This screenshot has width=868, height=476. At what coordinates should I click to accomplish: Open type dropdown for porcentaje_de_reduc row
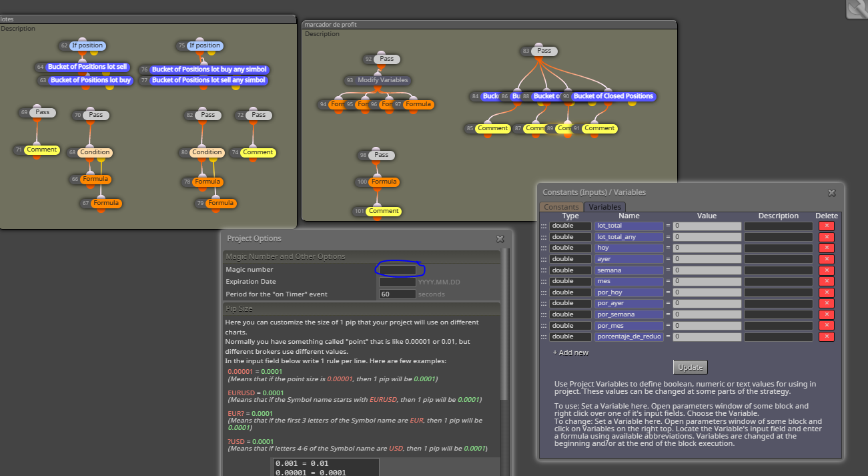click(x=570, y=336)
